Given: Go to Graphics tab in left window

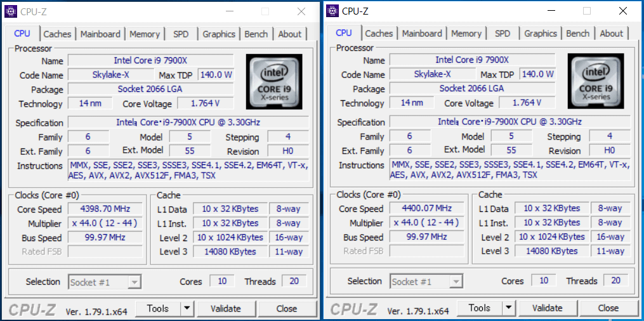Looking at the screenshot, I should pos(219,34).
